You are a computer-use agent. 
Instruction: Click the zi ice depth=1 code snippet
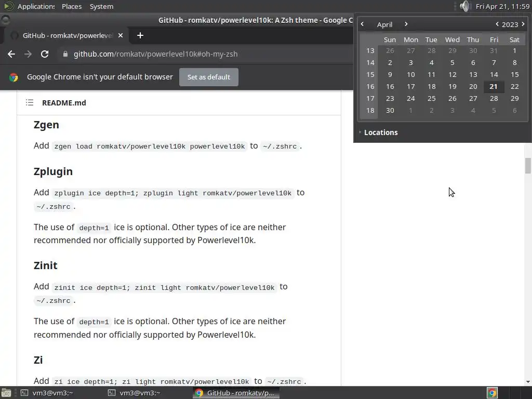coord(152,381)
